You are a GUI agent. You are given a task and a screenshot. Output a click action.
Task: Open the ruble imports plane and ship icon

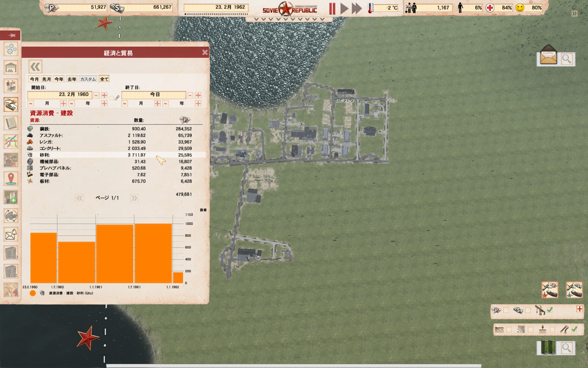(550, 290)
